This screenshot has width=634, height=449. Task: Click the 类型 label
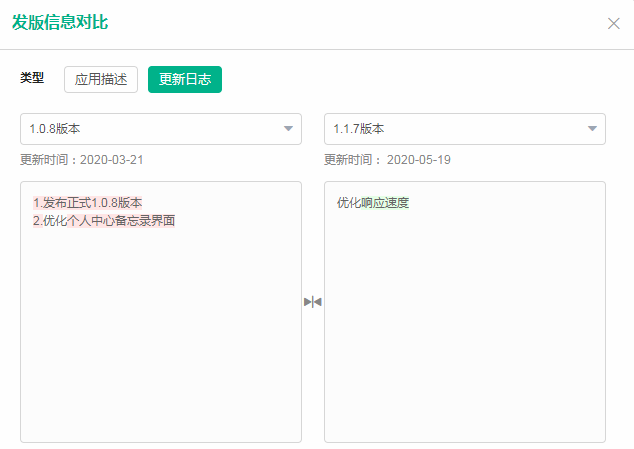(x=32, y=78)
